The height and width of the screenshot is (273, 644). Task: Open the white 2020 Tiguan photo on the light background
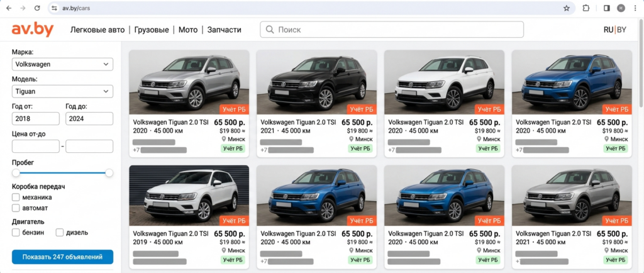[444, 82]
